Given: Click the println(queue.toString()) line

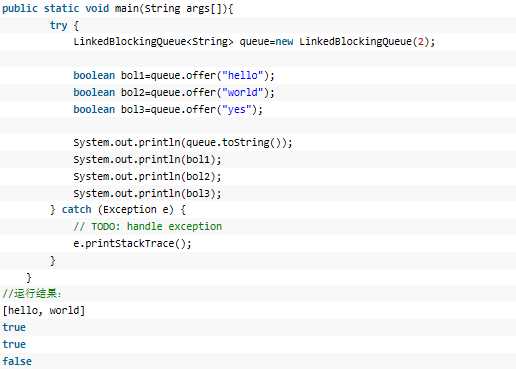Looking at the screenshot, I should coord(183,143).
